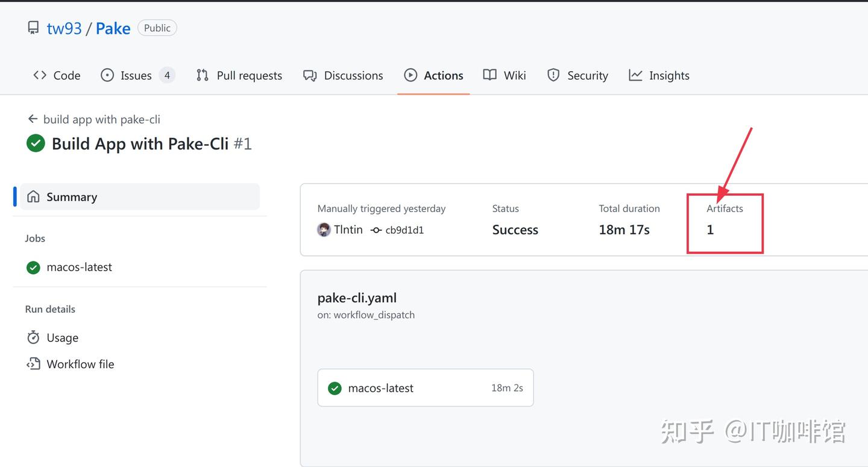Jump to the Artifacts count link
This screenshot has width=868, height=467.
pyautogui.click(x=710, y=230)
